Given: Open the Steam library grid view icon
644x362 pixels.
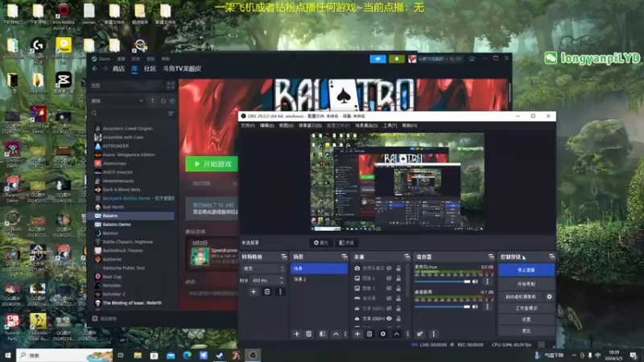Looking at the screenshot, I should (x=171, y=85).
